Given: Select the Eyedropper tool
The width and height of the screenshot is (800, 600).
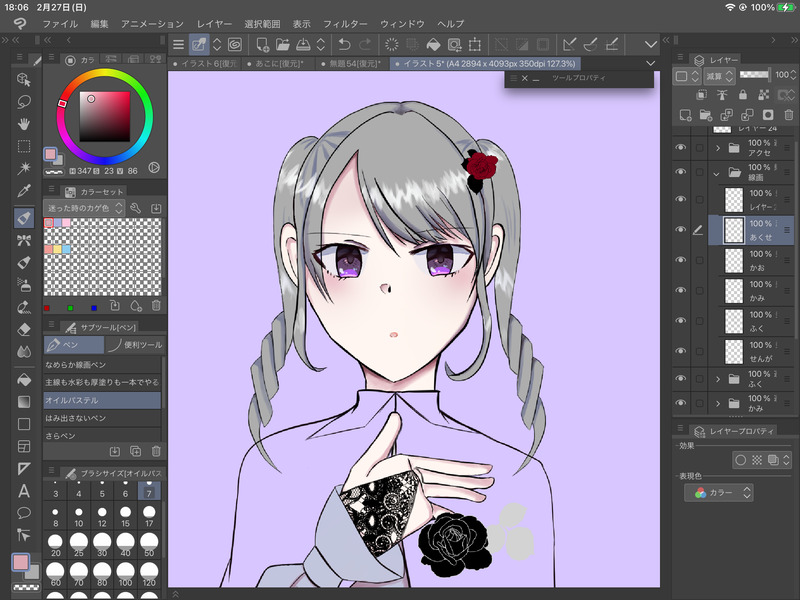Looking at the screenshot, I should click(23, 191).
